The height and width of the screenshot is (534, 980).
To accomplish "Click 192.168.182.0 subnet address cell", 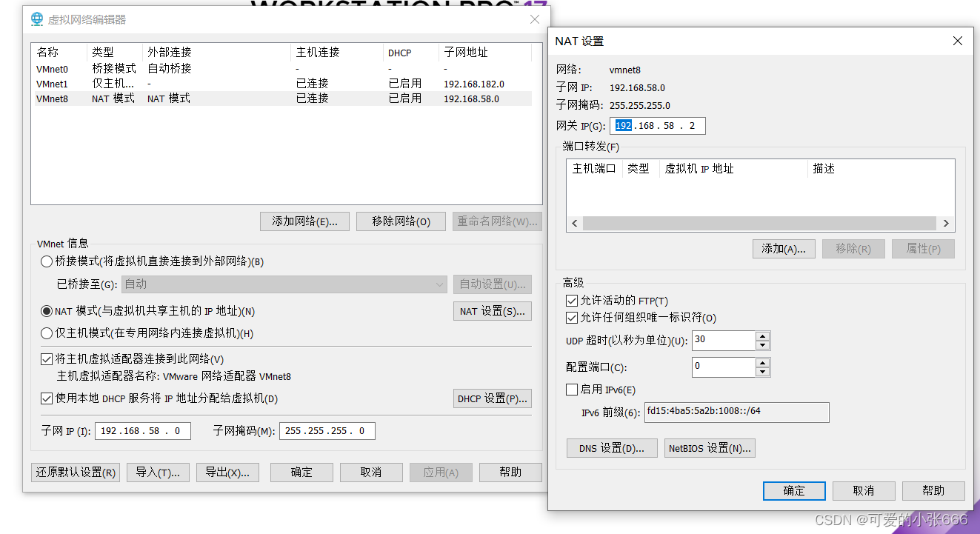I will click(474, 84).
